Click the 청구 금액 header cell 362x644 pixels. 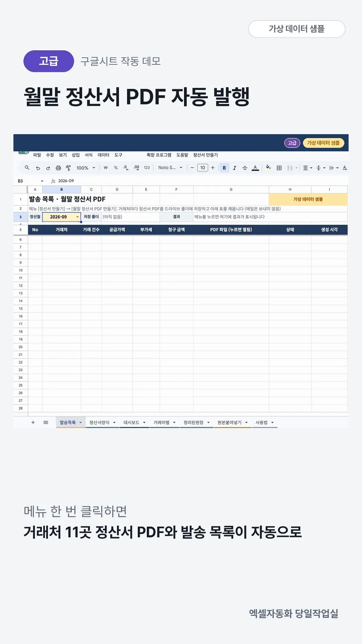pos(176,230)
